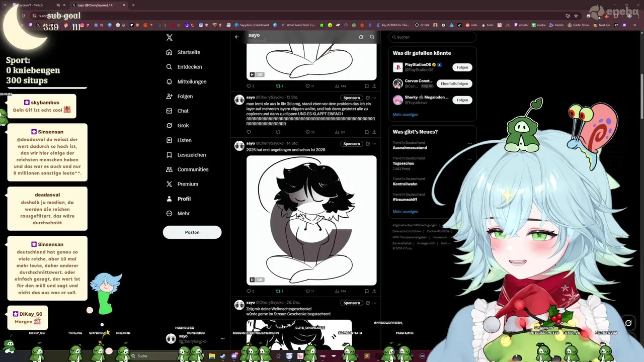Image resolution: width=644 pixels, height=362 pixels.
Task: Open Grok in the sidebar
Action: pos(178,125)
